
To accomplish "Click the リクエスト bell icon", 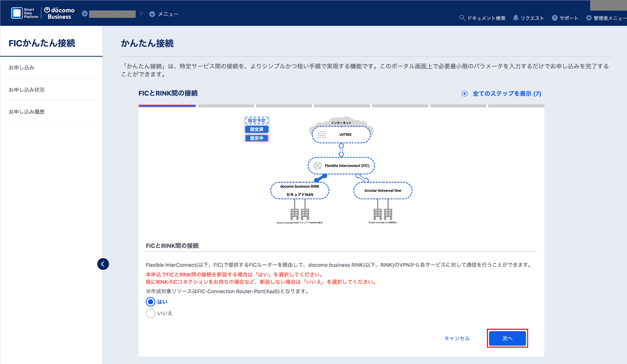I will point(516,18).
